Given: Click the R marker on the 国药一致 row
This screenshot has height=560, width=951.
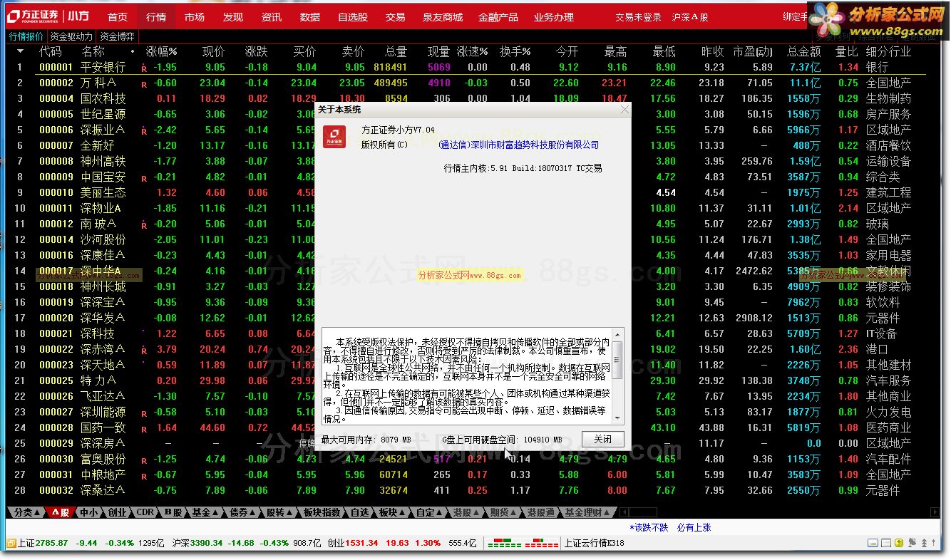Looking at the screenshot, I should pos(144,429).
